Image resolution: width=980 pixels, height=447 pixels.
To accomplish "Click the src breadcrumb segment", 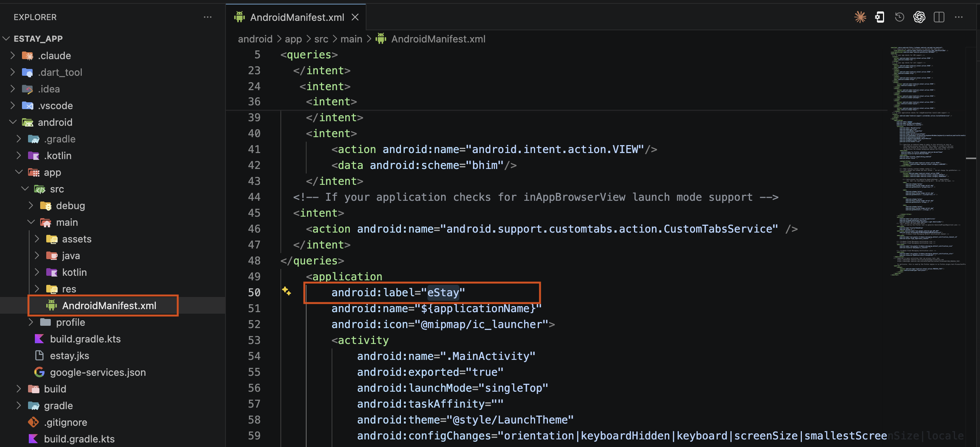I will (321, 39).
